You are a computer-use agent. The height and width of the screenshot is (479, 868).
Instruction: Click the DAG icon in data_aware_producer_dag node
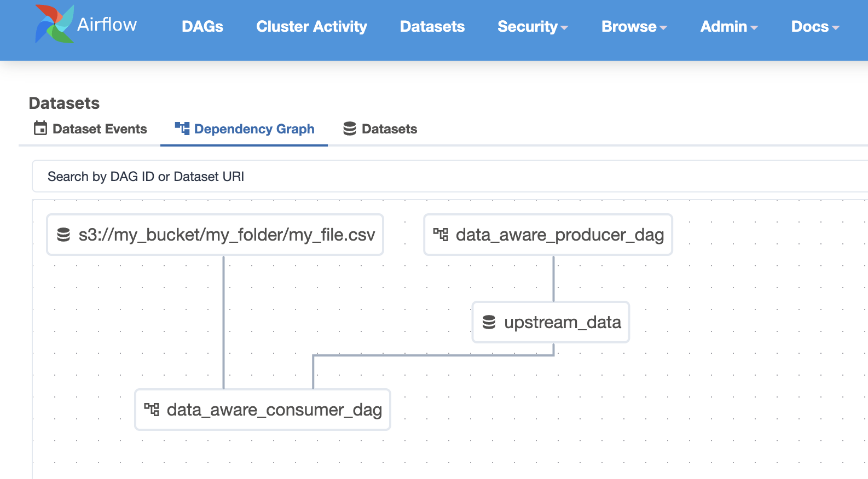click(x=441, y=235)
